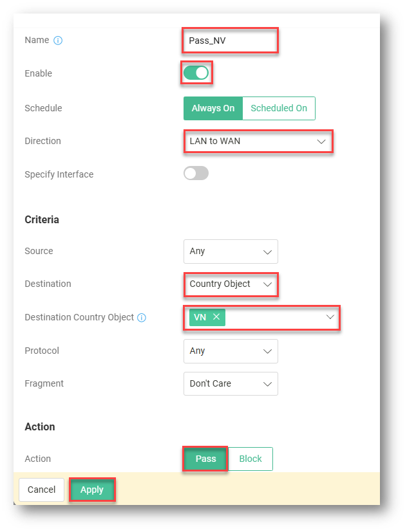
Task: Remove the VN country tag
Action: pyautogui.click(x=216, y=317)
